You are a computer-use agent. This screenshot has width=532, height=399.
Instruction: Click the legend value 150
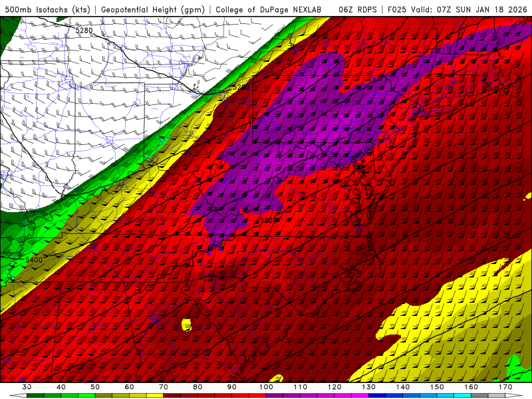(437, 387)
